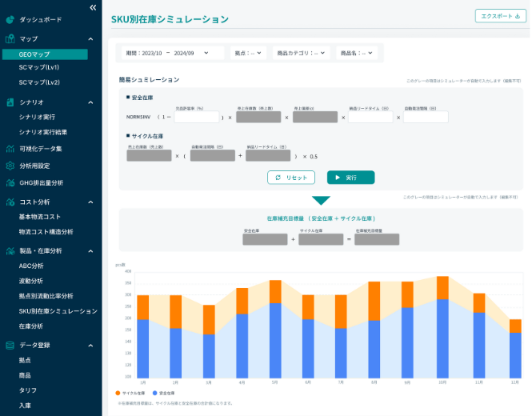532x416 pixels.
Task: Click the 可視化データ集 chart icon
Action: click(10, 149)
